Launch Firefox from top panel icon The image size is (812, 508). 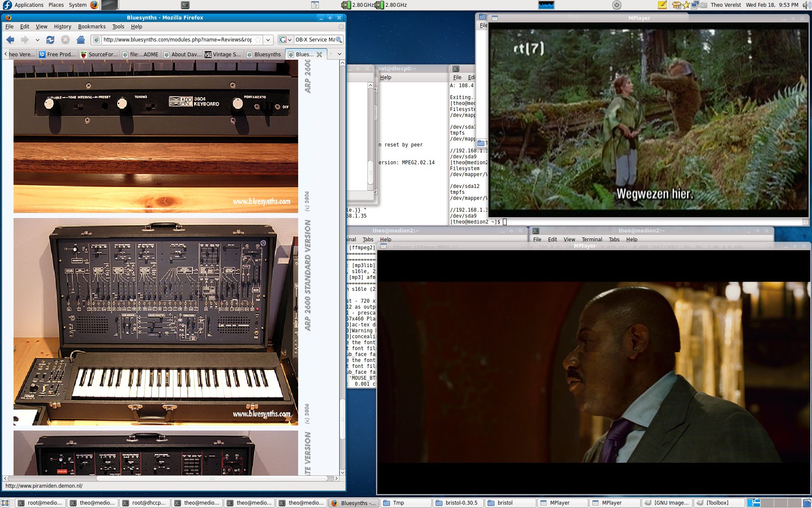coord(94,5)
